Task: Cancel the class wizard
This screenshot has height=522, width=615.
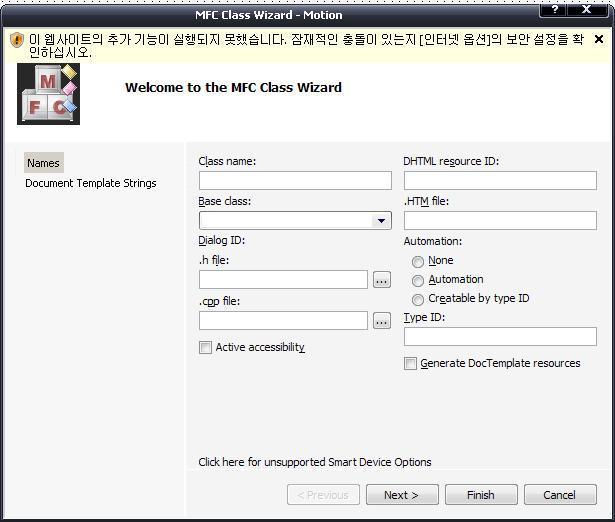Action: coord(560,495)
